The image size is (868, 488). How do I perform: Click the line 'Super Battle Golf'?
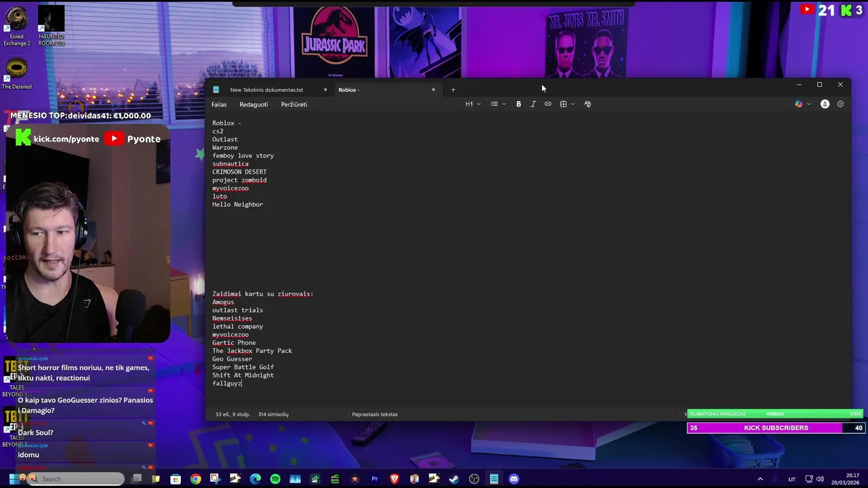[243, 367]
